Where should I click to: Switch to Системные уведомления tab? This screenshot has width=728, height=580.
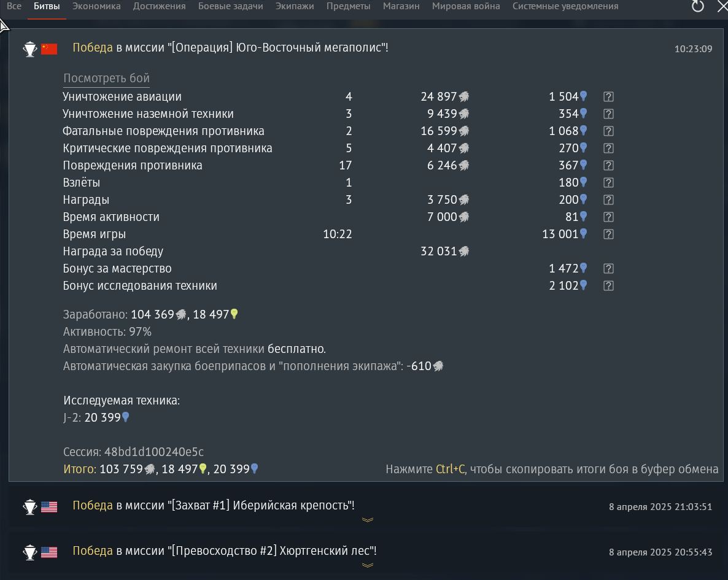point(565,7)
